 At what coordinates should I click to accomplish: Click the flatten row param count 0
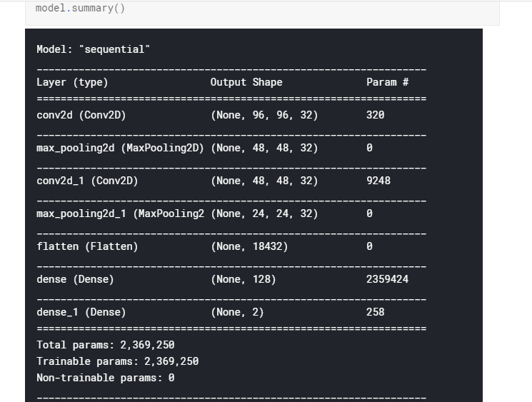click(x=369, y=246)
